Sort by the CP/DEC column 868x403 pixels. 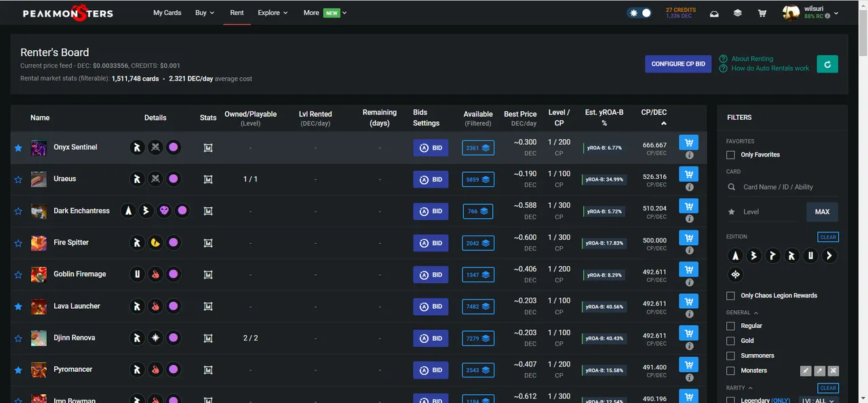(654, 117)
